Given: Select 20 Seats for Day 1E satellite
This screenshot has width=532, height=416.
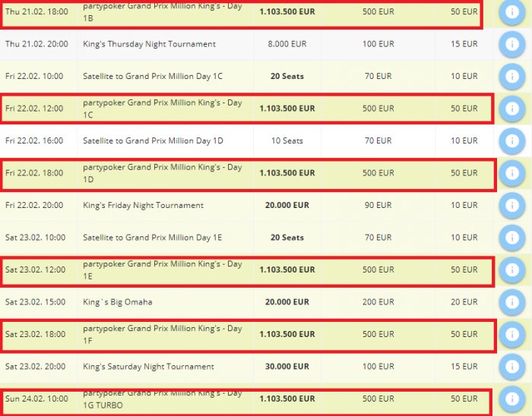Looking at the screenshot, I should pyautogui.click(x=287, y=238).
